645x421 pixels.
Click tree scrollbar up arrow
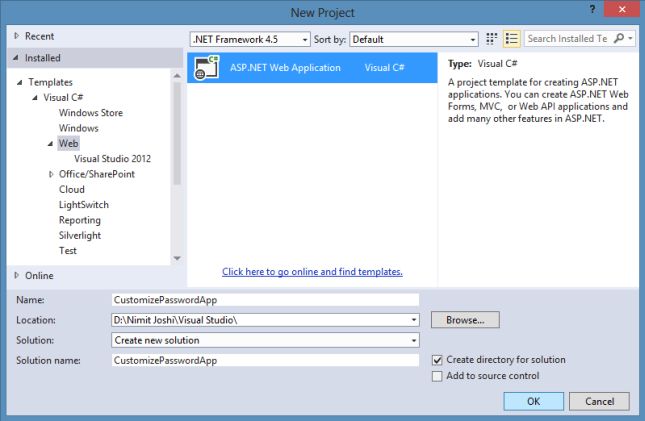click(177, 76)
